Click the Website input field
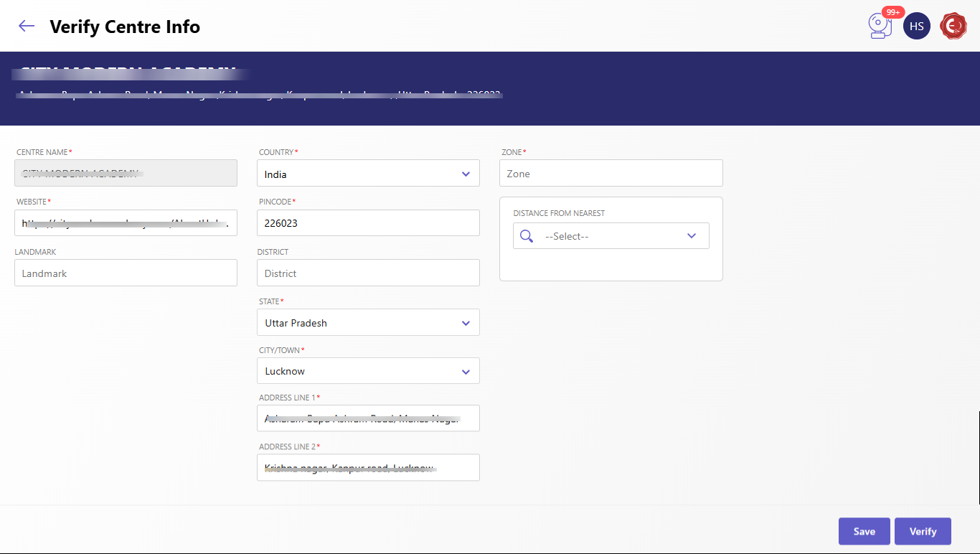 coord(126,223)
